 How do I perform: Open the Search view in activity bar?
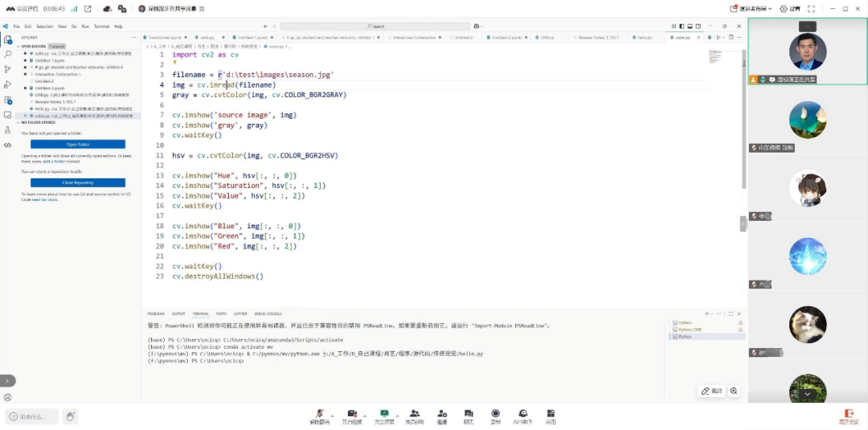tap(8, 54)
